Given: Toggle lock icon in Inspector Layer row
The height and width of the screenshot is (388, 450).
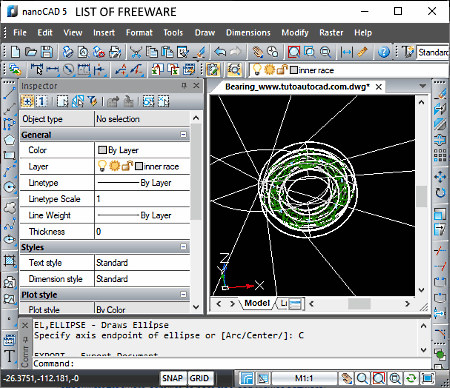Looking at the screenshot, I should click(127, 166).
